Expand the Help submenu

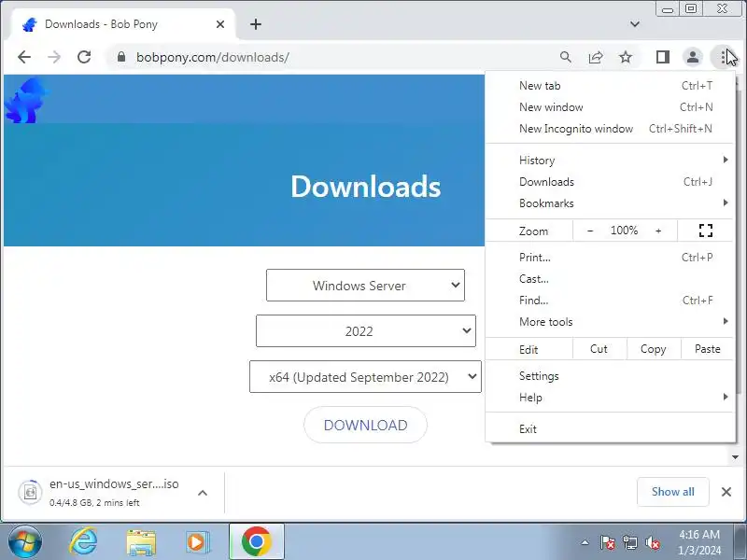point(610,398)
